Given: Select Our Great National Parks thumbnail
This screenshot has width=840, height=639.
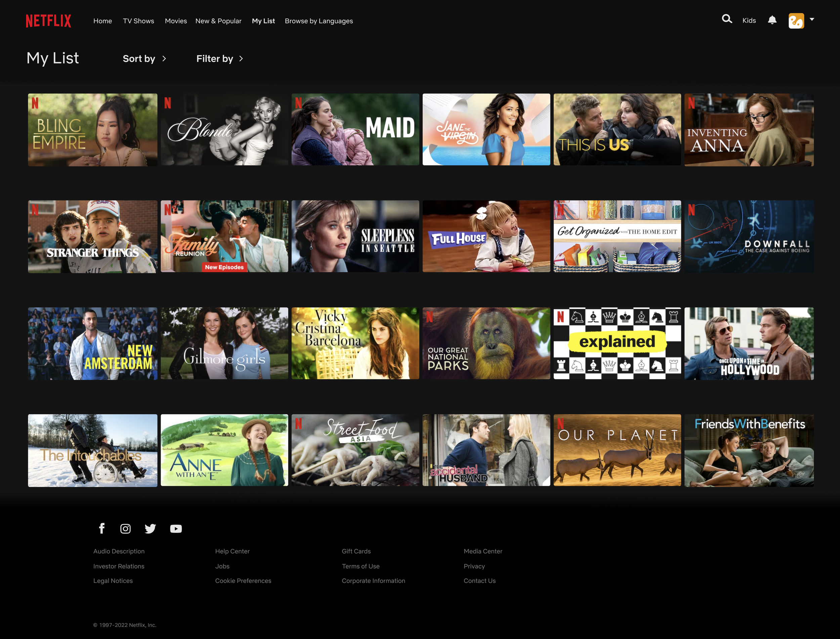Looking at the screenshot, I should 486,344.
